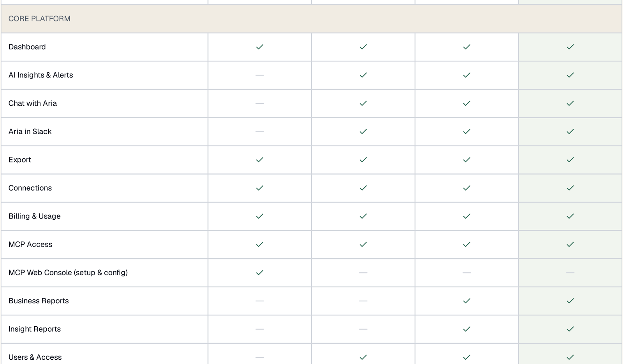Click the Aria in Slack checkmark in third plan column

(467, 131)
